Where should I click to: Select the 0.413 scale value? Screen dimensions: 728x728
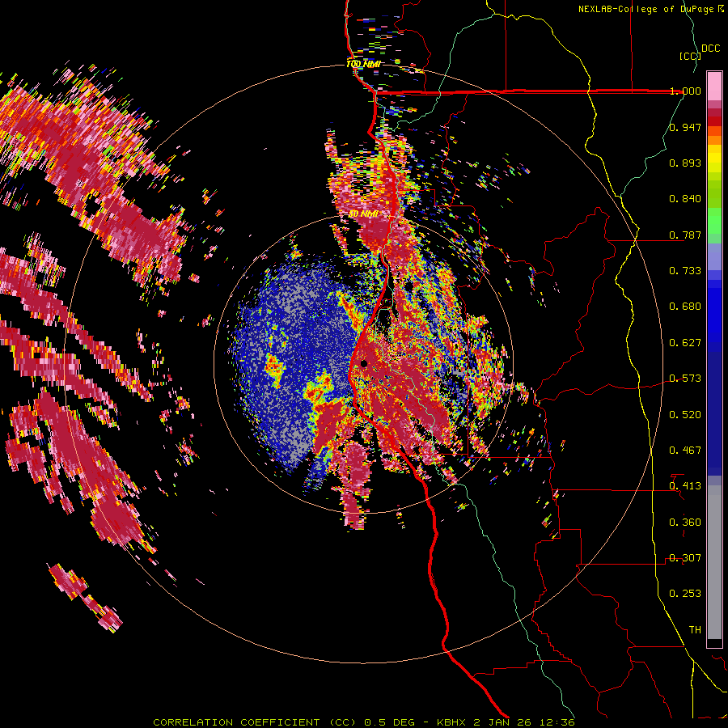pos(685,486)
